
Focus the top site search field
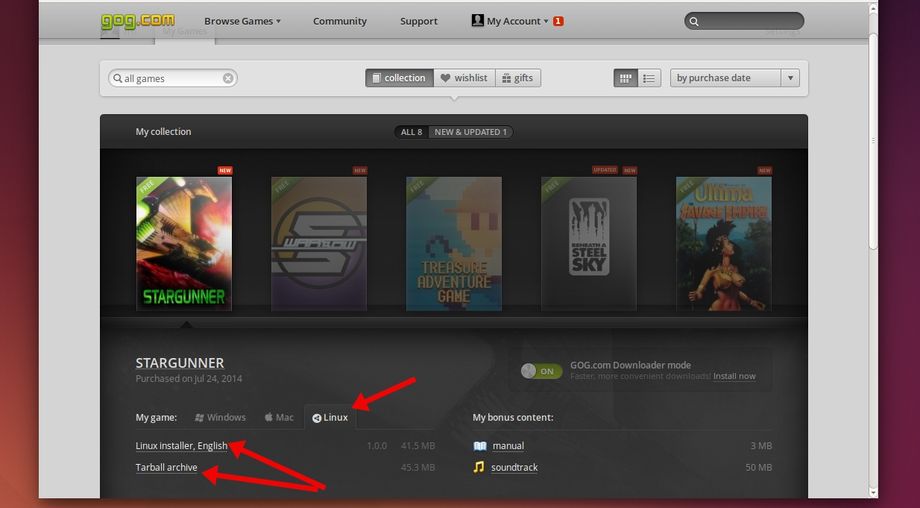click(x=744, y=21)
